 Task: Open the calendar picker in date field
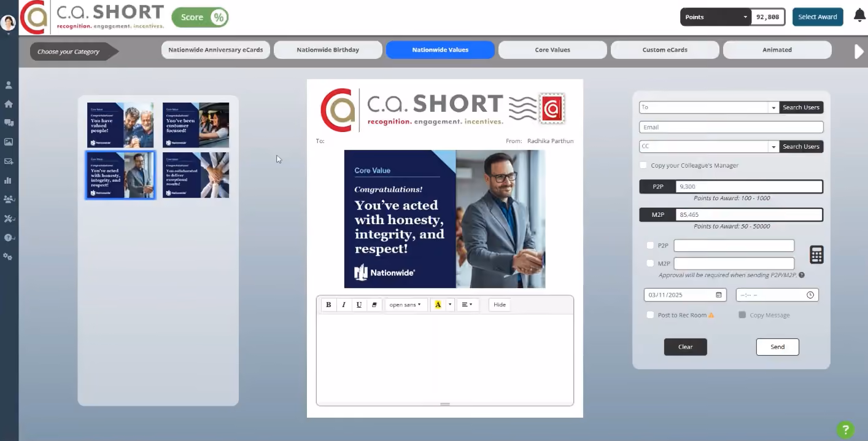pyautogui.click(x=719, y=295)
